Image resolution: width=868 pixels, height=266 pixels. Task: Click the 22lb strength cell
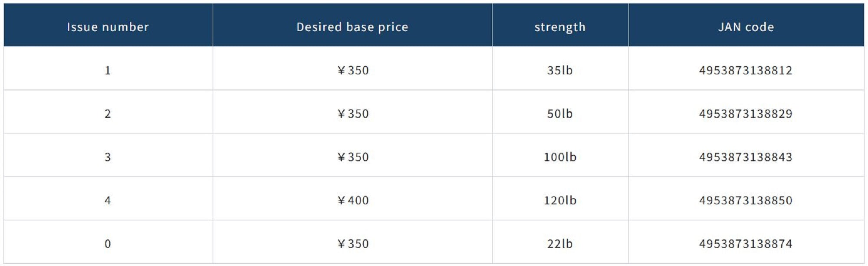559,244
